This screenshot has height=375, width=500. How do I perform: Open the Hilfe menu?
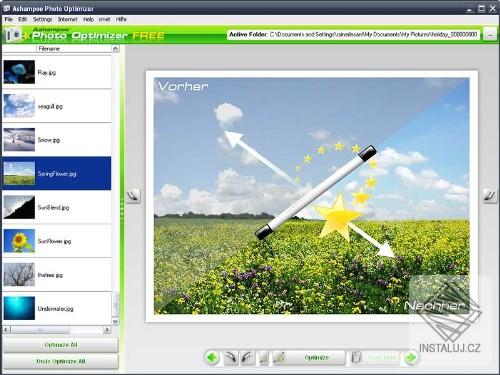(121, 19)
